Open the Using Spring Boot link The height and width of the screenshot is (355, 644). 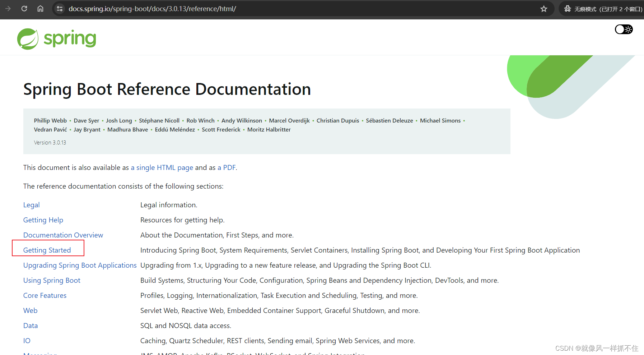click(x=52, y=280)
